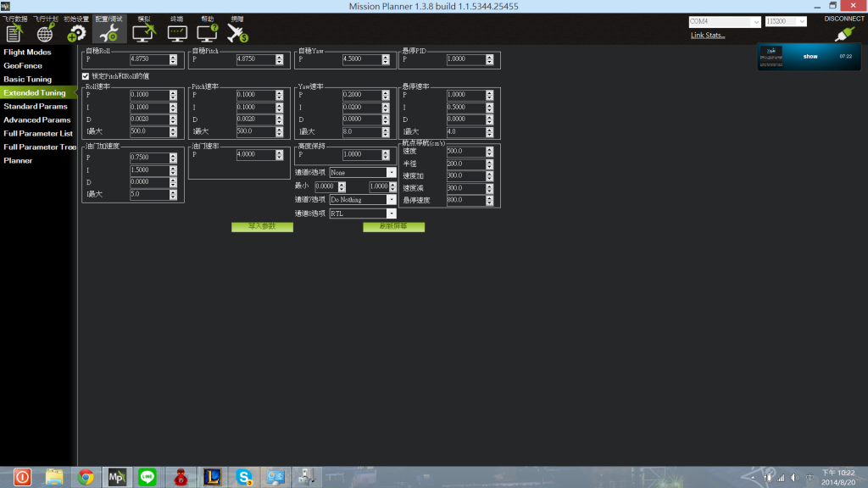Open Full Parameter List in the sidebar

coord(38,133)
